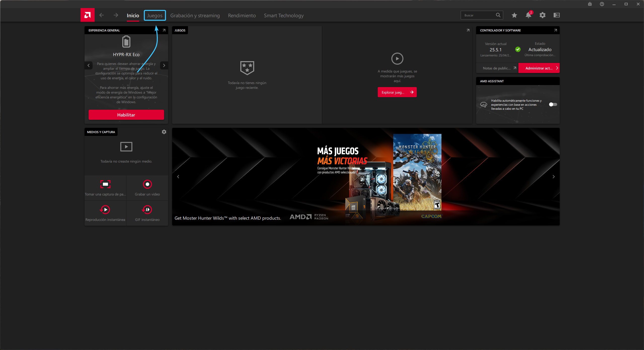Click the Habilitar button

click(x=126, y=115)
